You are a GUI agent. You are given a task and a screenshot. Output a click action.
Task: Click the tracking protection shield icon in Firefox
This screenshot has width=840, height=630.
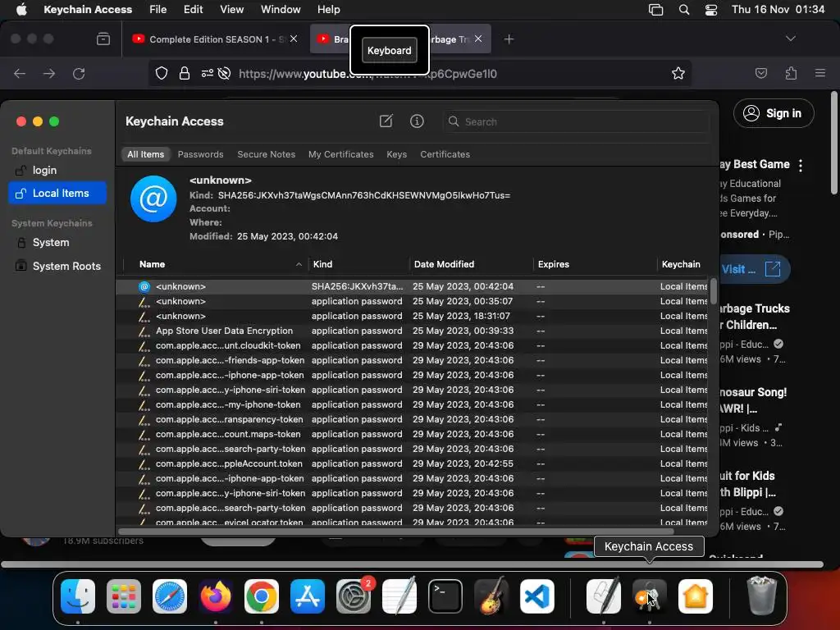162,73
